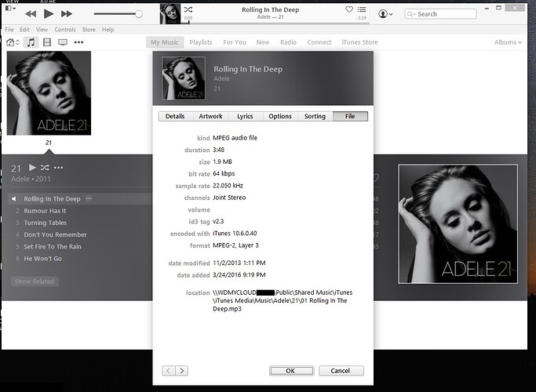Switch to the iTunes Store tab
The width and height of the screenshot is (536, 392).
pos(359,42)
